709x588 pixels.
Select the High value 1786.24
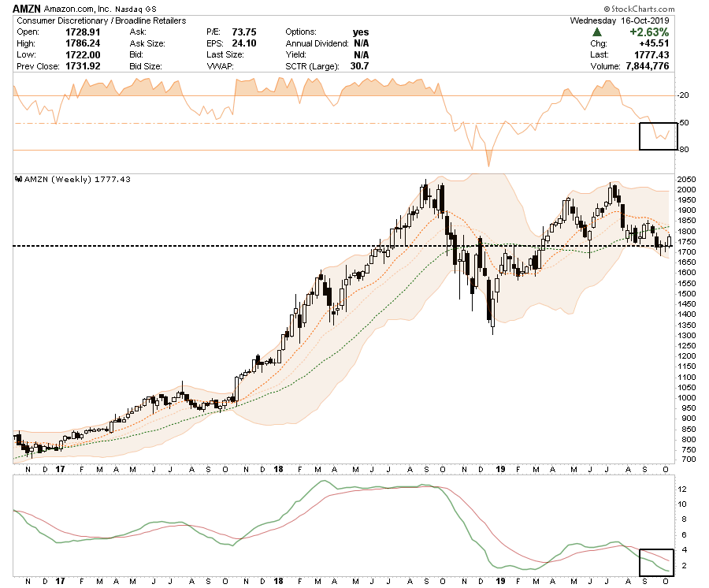[83, 43]
